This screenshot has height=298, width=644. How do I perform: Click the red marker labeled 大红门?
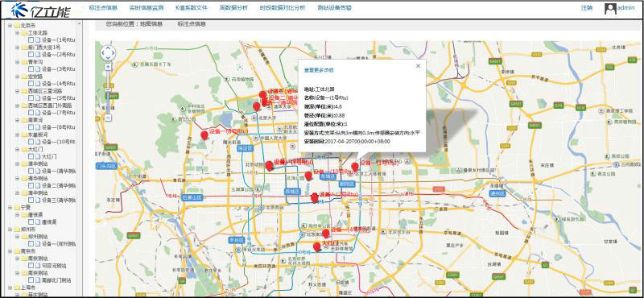(316, 246)
